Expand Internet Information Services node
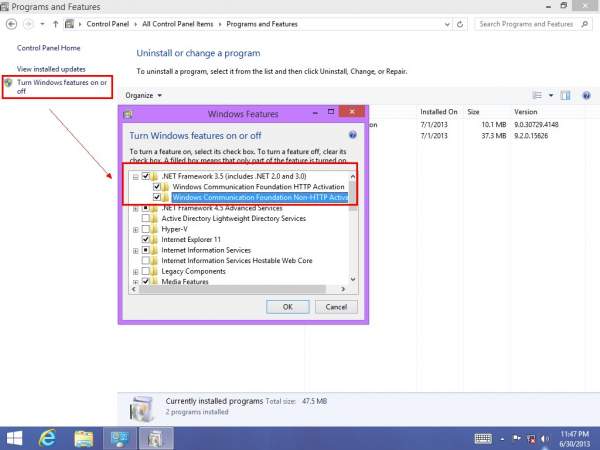 (135, 251)
